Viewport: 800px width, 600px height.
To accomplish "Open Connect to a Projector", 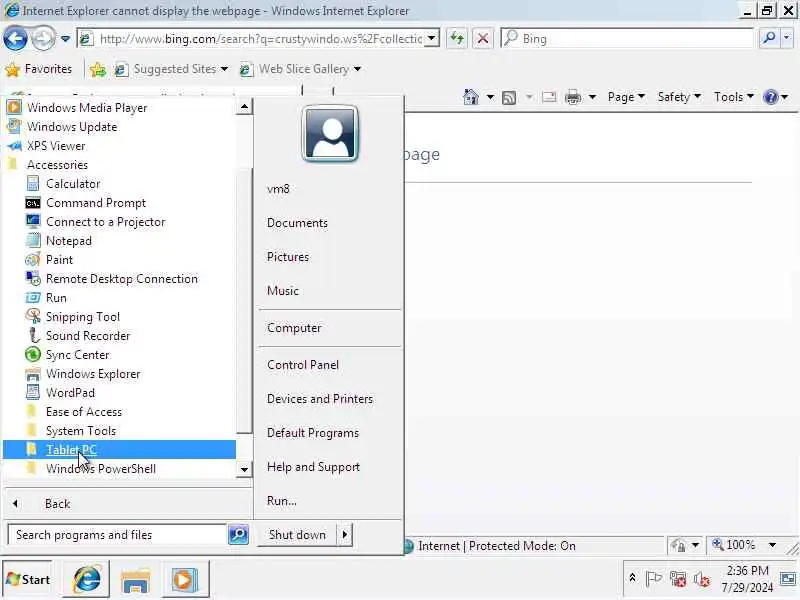I will coord(105,221).
